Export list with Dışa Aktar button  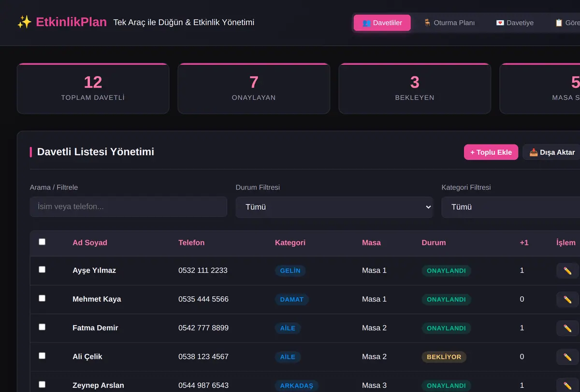click(x=552, y=152)
